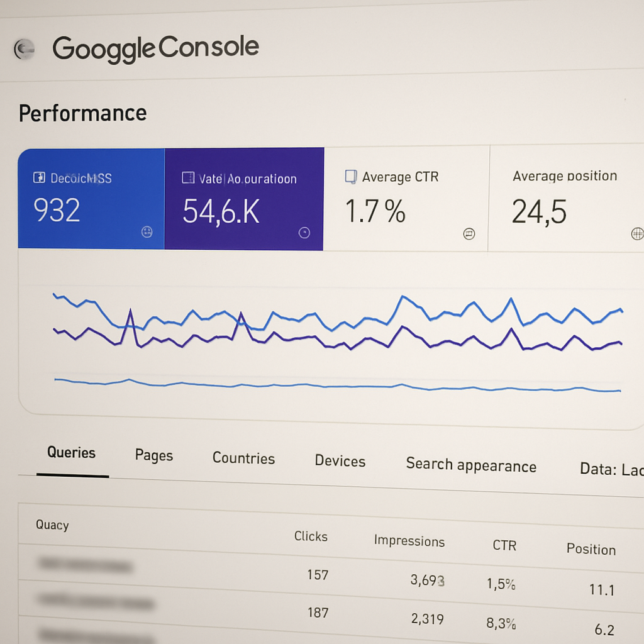Click the impressions icon on the 54.6K card
The width and height of the screenshot is (644, 644).
(187, 179)
